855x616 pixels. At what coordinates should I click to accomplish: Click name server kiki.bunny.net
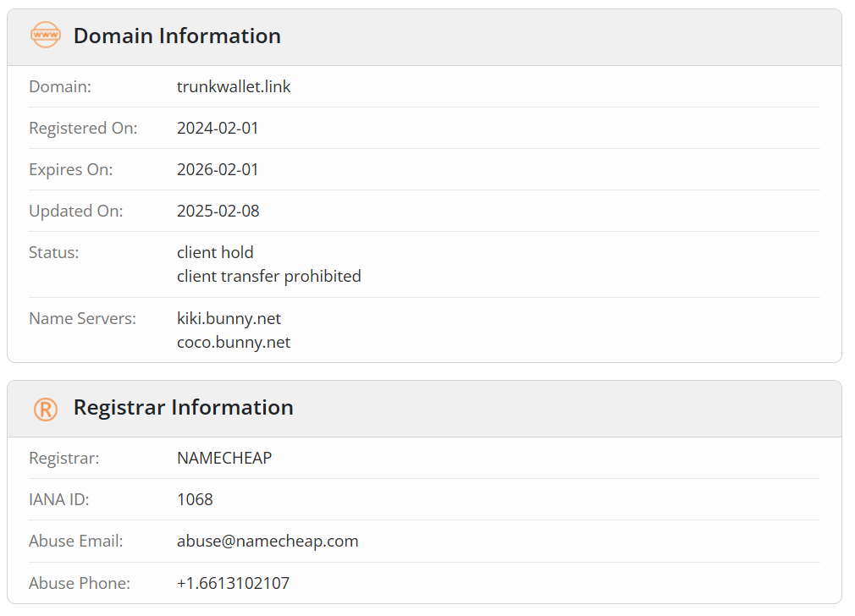[x=229, y=318]
